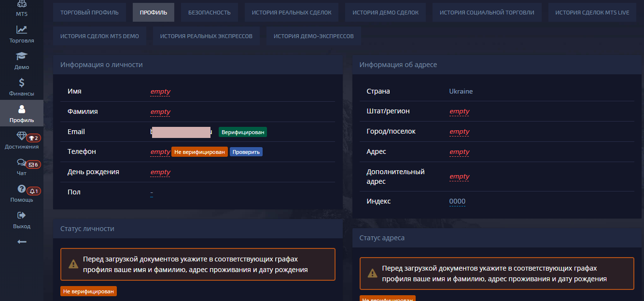Collapse sidebar with the left arrow
644x301 pixels.
pyautogui.click(x=22, y=242)
